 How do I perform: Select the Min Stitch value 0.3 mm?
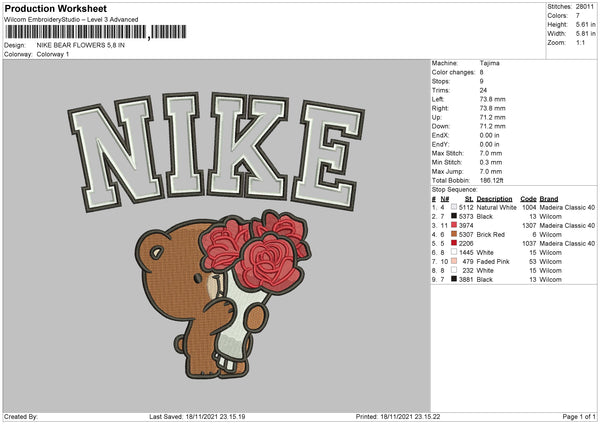click(491, 162)
